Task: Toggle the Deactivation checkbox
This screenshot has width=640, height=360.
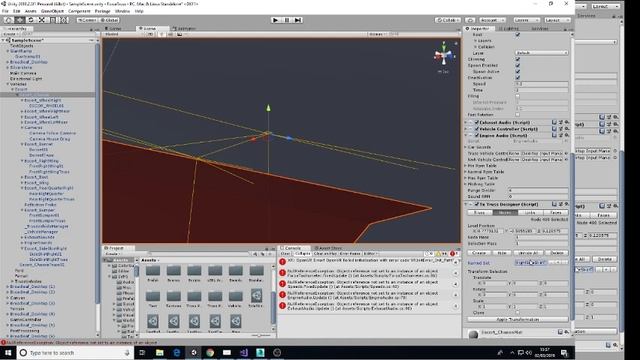Action: click(518, 78)
